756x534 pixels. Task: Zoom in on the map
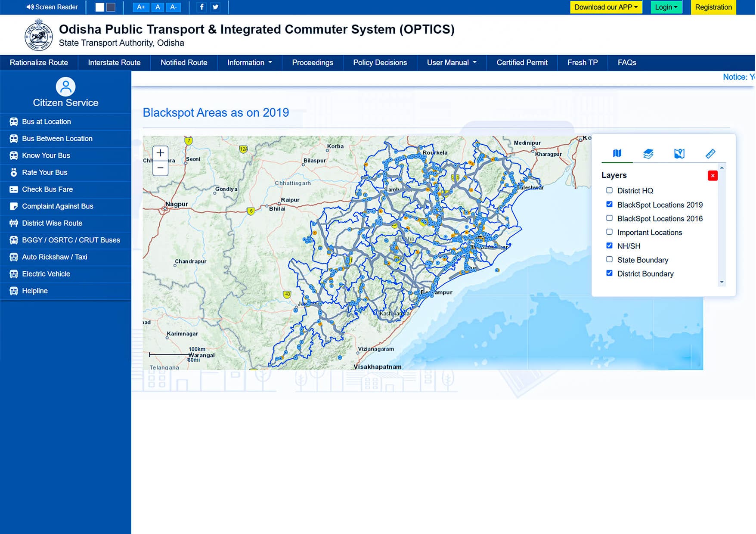pos(160,153)
